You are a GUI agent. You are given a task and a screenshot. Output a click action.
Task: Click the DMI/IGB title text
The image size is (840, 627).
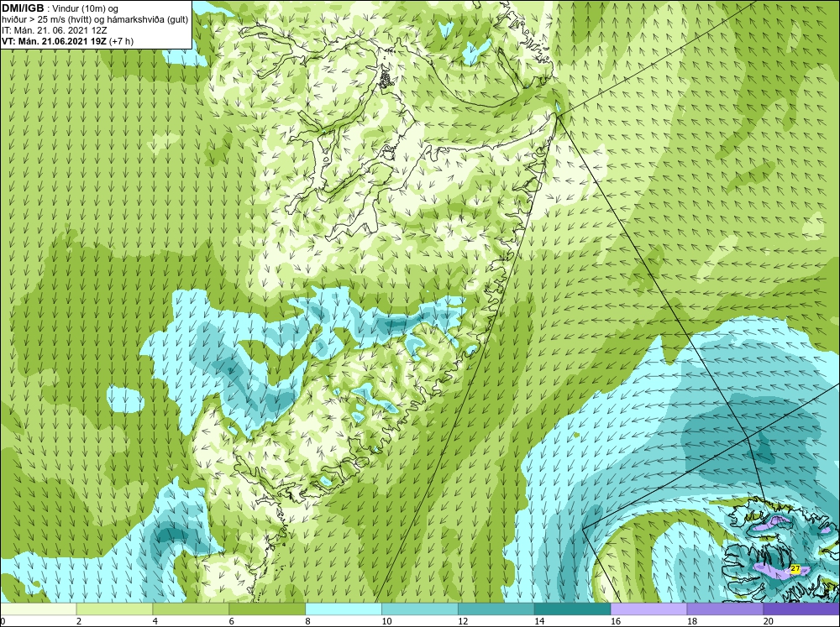[x=23, y=8]
